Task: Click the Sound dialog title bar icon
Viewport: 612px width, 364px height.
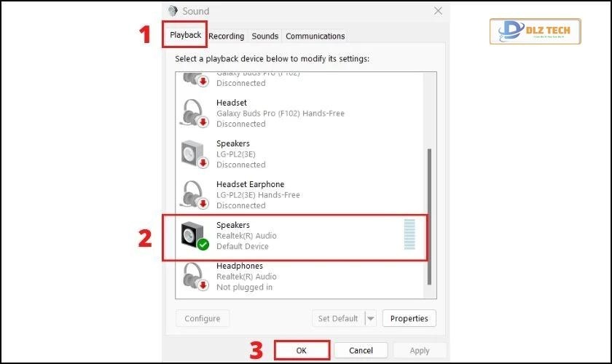Action: click(173, 11)
